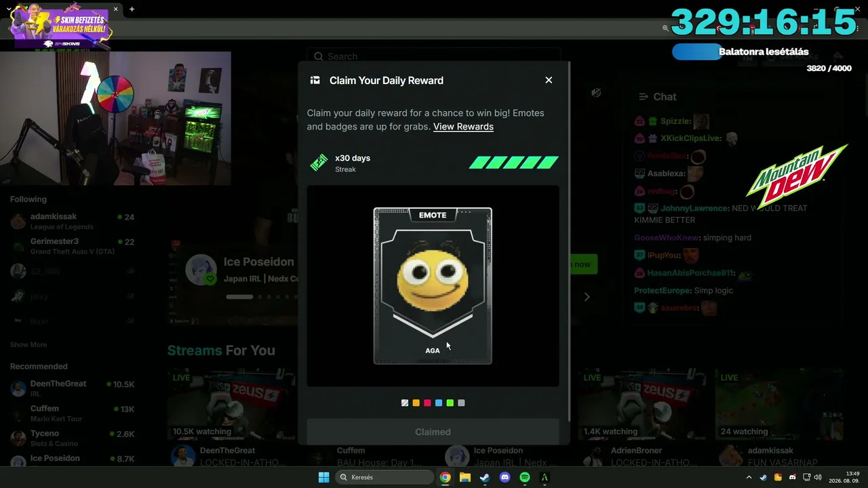
Task: Open the Windows Start menu
Action: coord(324,477)
